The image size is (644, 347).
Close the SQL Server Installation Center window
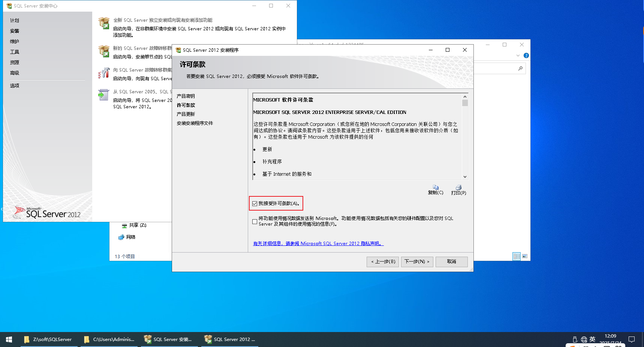pos(288,6)
